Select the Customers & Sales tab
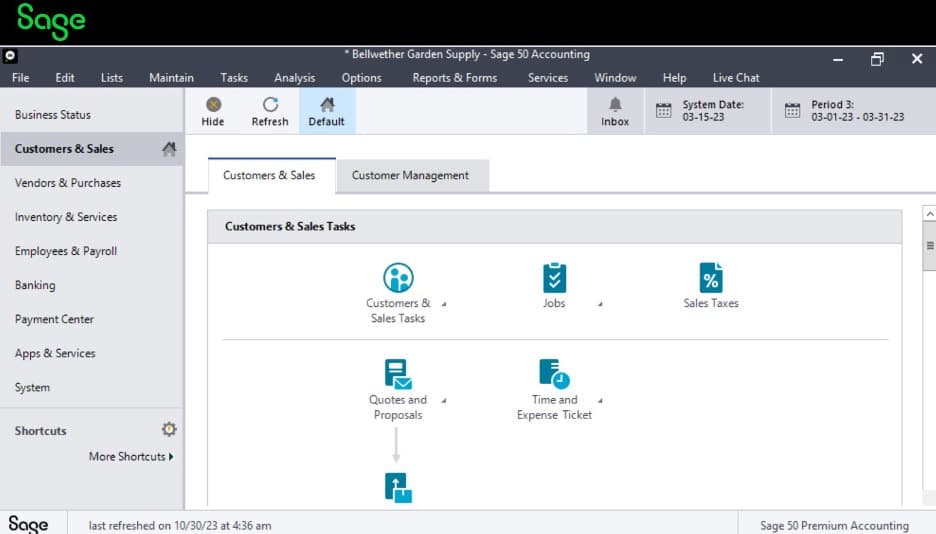This screenshot has height=534, width=936. coord(272,175)
